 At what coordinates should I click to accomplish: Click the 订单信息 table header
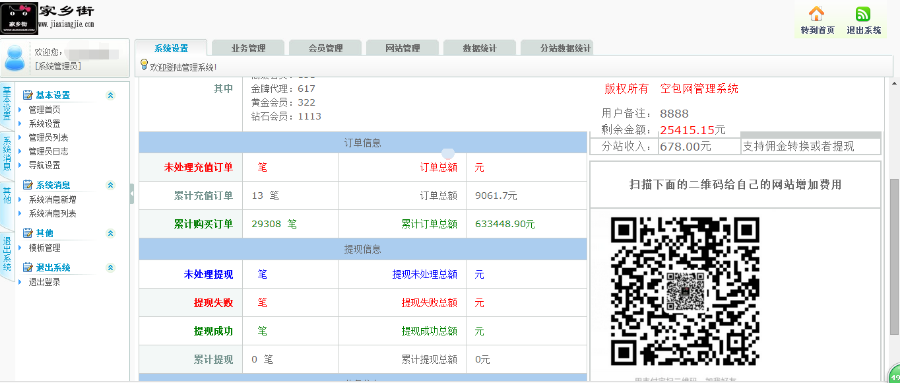(x=363, y=143)
